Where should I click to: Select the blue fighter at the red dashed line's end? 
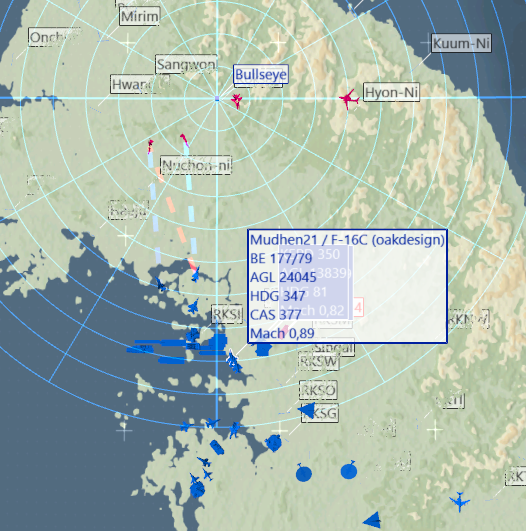click(196, 274)
